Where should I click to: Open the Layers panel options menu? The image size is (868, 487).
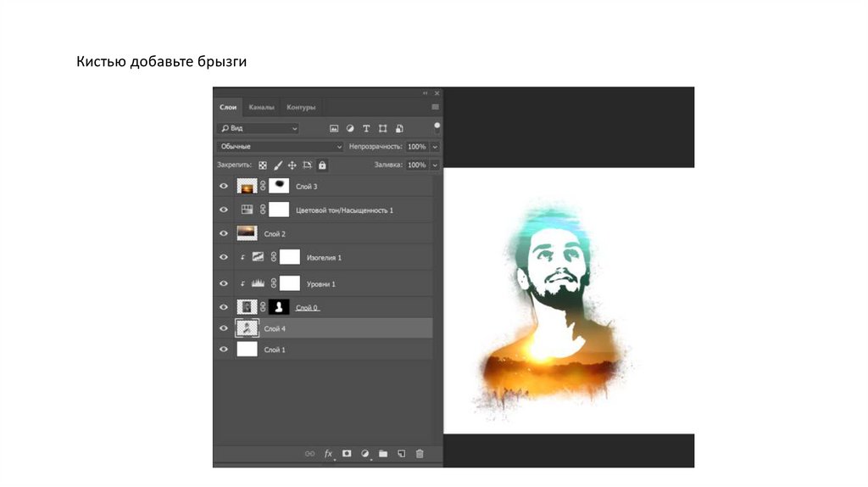435,108
